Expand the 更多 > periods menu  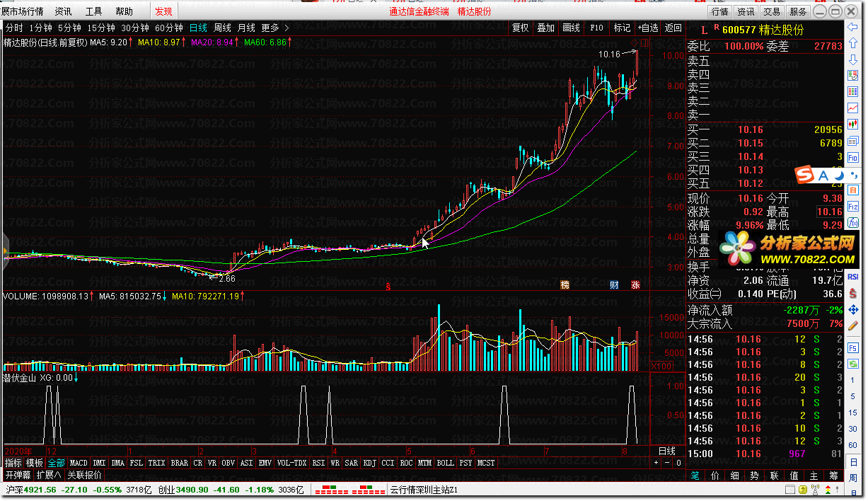275,28
